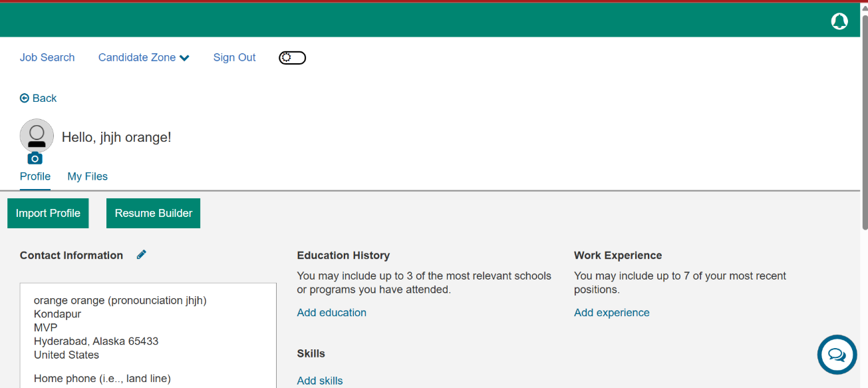Click the Contact Information address box
The height and width of the screenshot is (388, 868).
pos(148,333)
